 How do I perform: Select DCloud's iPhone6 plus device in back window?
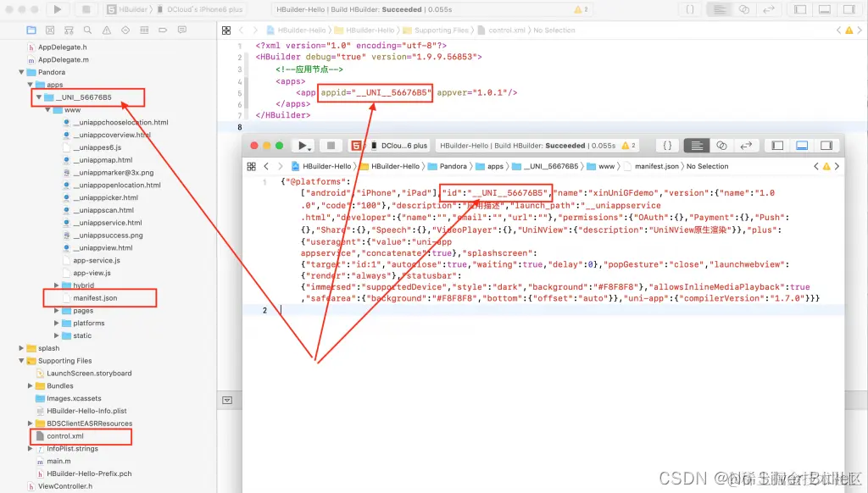click(200, 9)
